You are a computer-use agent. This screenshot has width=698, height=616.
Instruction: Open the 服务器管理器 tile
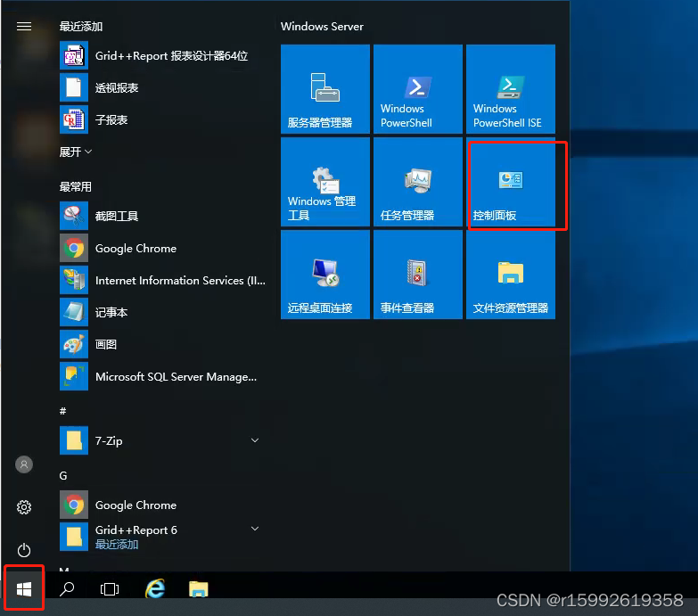[325, 89]
